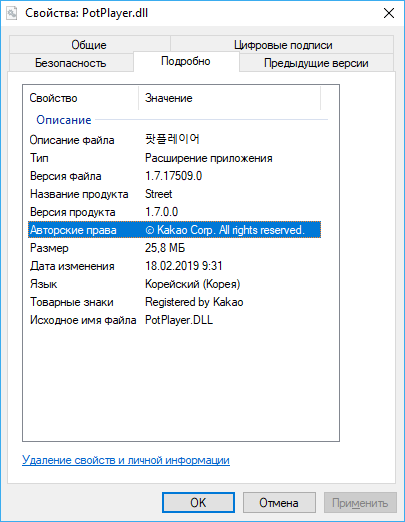Screen dimensions: 405x522
Task: Go to Предыдущие версии tab
Action: coord(316,62)
